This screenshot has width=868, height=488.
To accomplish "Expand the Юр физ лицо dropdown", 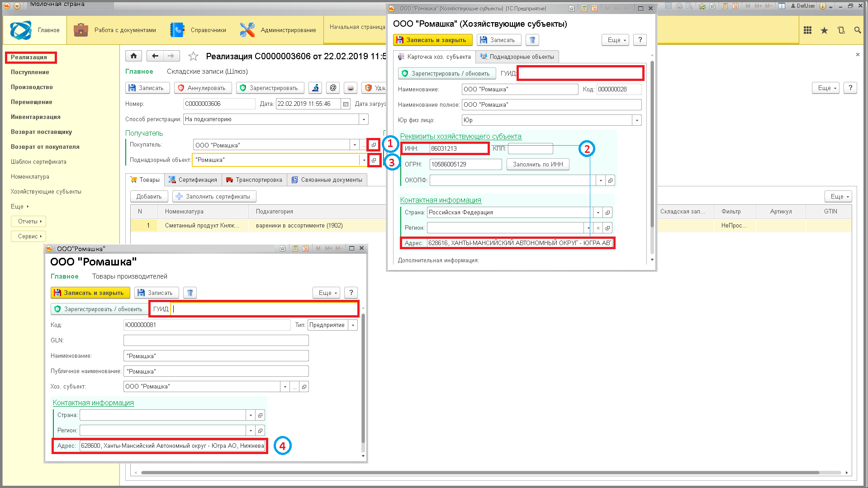I will point(637,120).
